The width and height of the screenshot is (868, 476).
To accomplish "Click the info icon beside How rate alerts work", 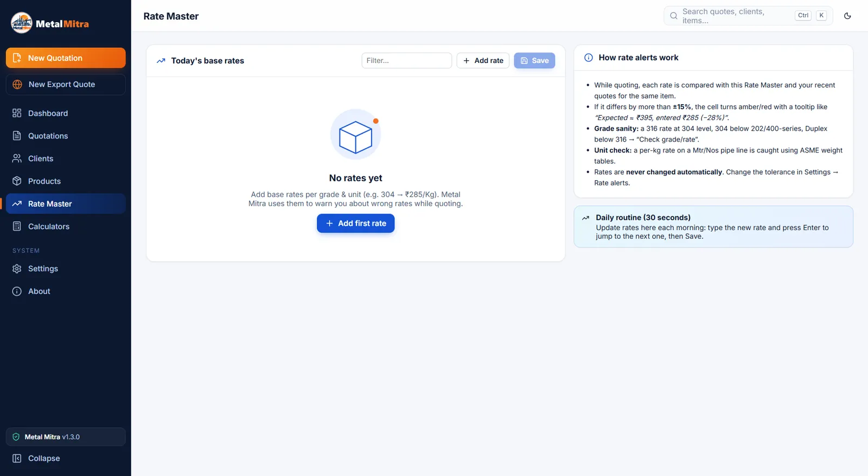I will [589, 58].
